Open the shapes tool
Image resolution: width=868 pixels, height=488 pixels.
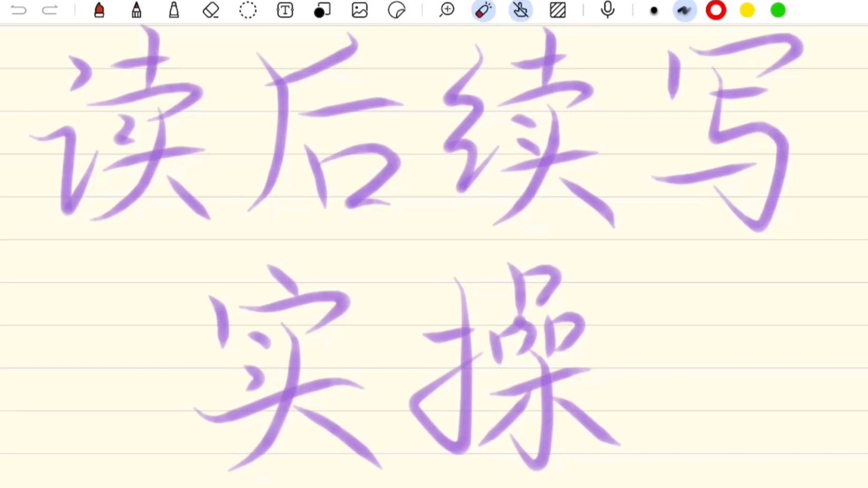tap(322, 10)
